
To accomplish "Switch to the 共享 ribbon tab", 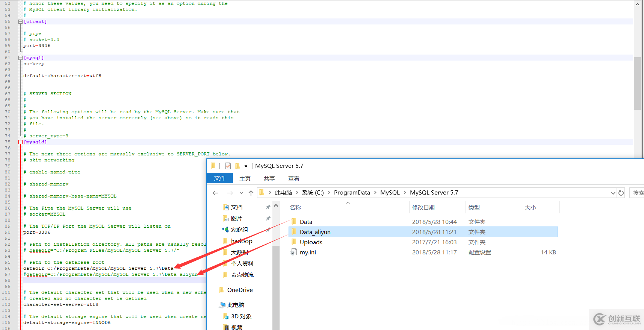I will pyautogui.click(x=269, y=179).
